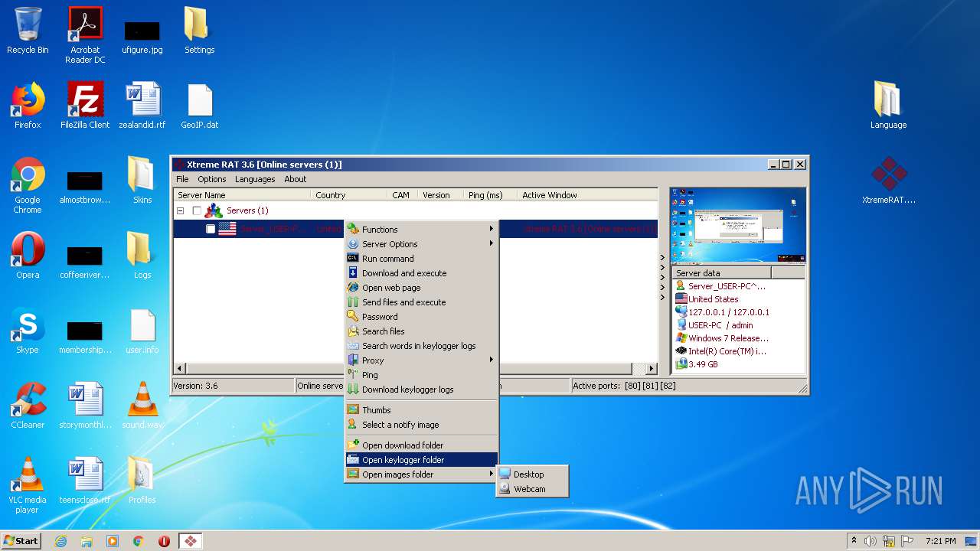Click the Proxy icon in menu
This screenshot has width=980, height=551.
coord(353,360)
